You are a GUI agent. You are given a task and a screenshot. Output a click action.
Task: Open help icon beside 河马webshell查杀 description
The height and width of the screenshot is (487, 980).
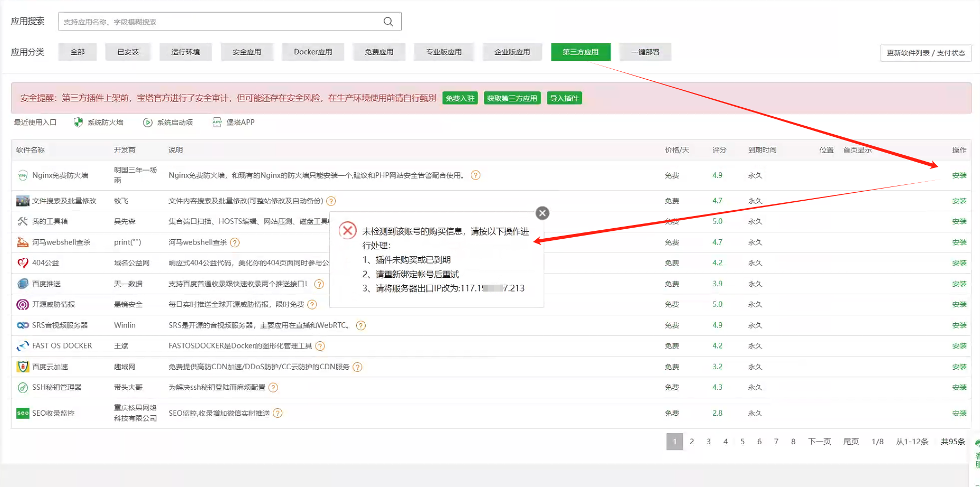[x=235, y=242]
